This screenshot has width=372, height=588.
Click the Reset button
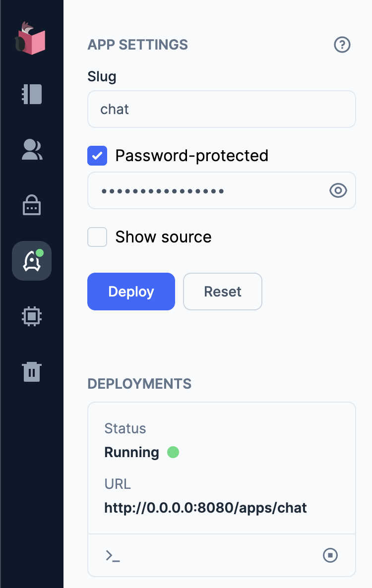pos(222,292)
